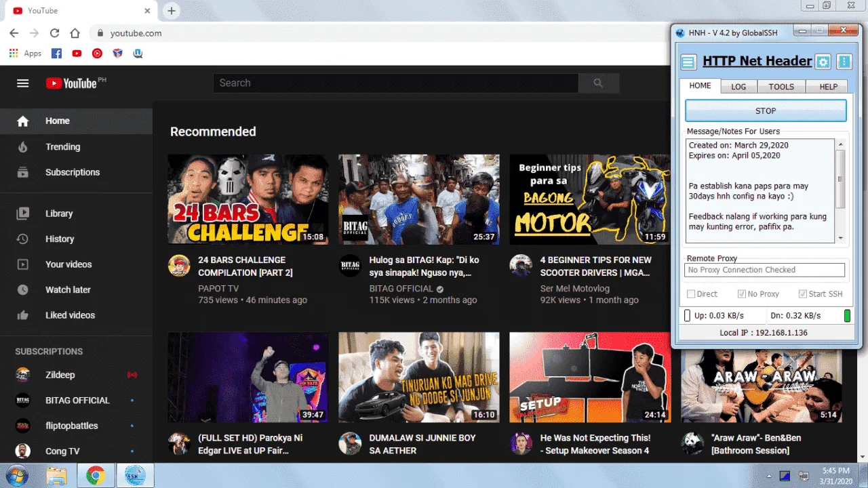Play 4 Beginner Tips scooter thumbnail
Viewport: 868px width, 488px height.
[590, 199]
